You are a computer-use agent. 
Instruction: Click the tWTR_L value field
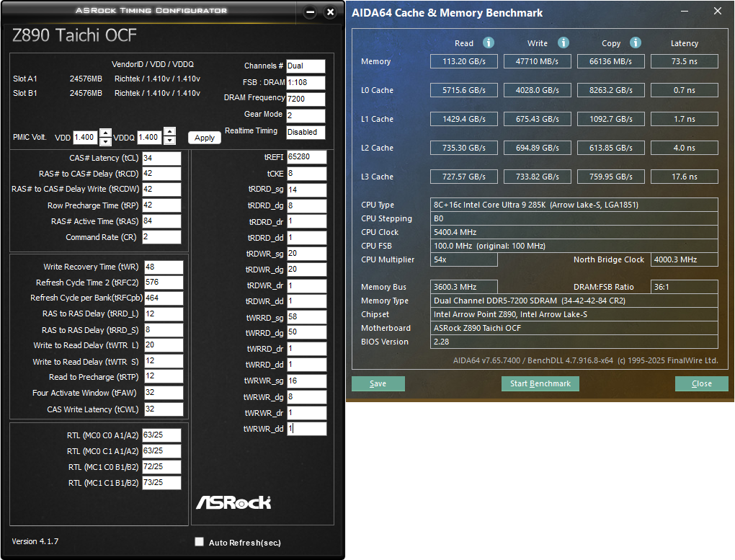point(164,345)
